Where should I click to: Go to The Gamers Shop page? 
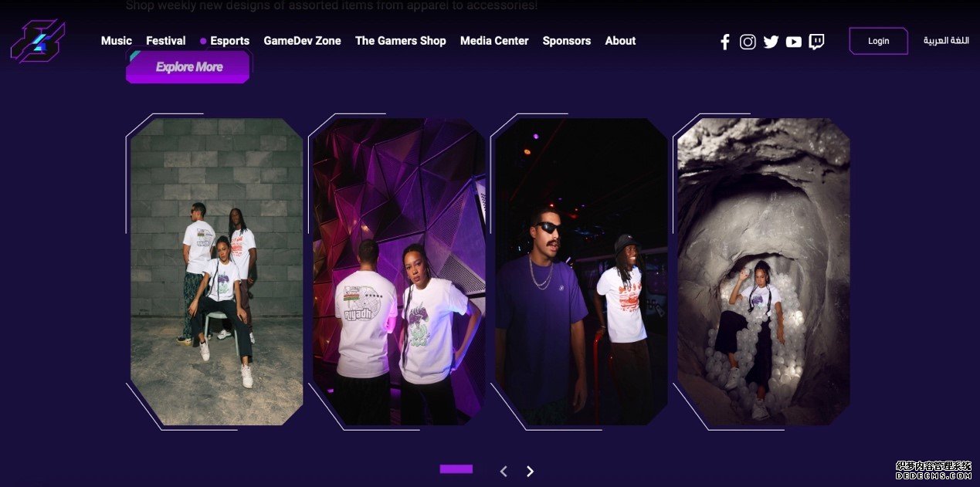pos(401,41)
